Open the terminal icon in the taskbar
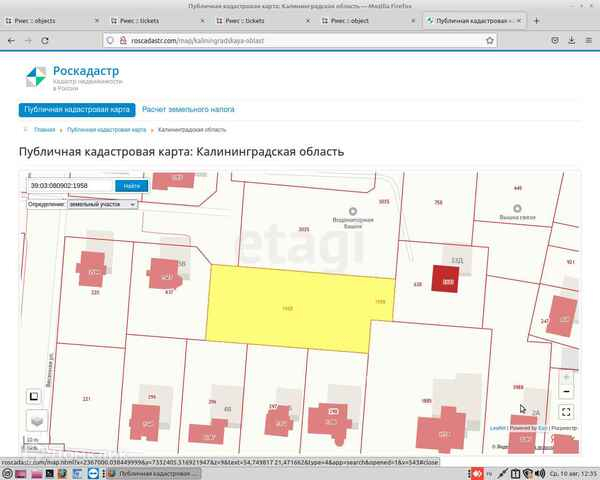The image size is (600, 480). pos(50,474)
